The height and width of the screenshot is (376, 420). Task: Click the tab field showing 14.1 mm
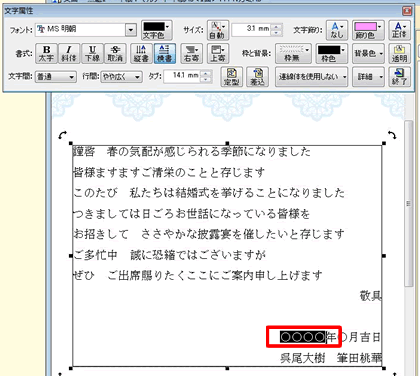pyautogui.click(x=183, y=76)
